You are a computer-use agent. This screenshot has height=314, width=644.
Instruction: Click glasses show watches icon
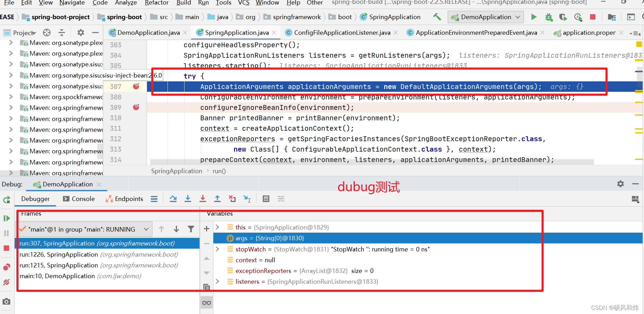click(206, 303)
